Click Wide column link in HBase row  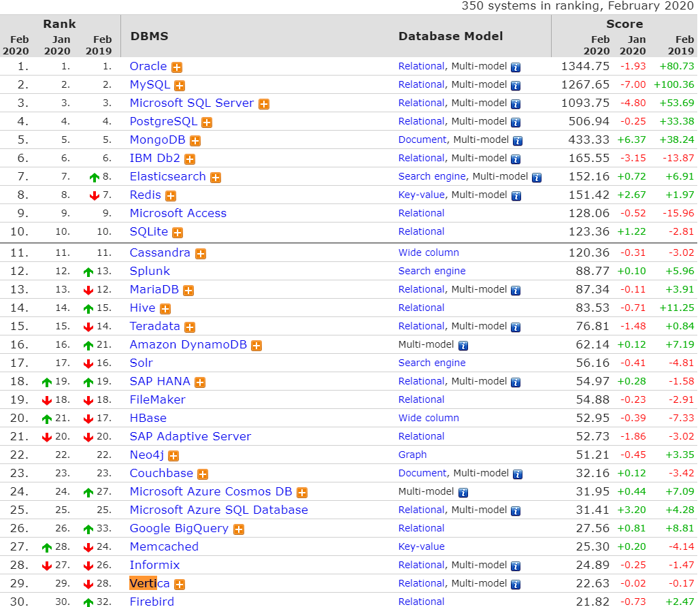[429, 418]
